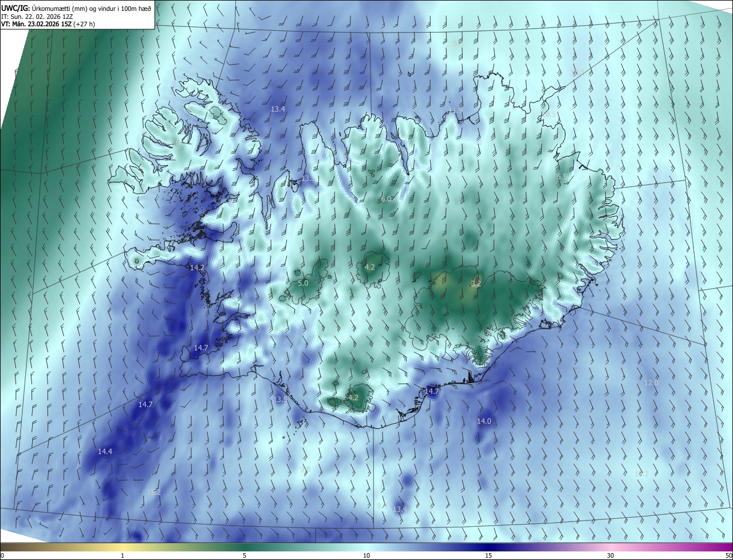
Task: Click the '12.0' value label on the map
Action: 651,382
